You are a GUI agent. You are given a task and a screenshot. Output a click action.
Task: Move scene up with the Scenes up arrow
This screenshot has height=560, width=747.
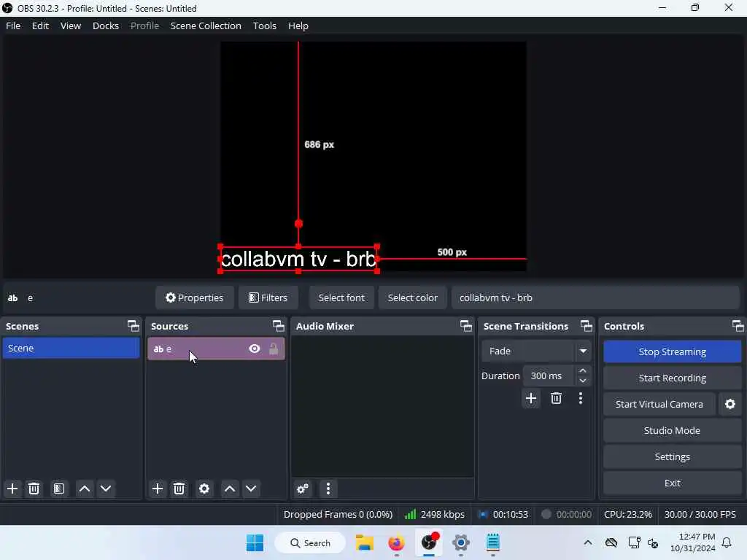(x=85, y=489)
